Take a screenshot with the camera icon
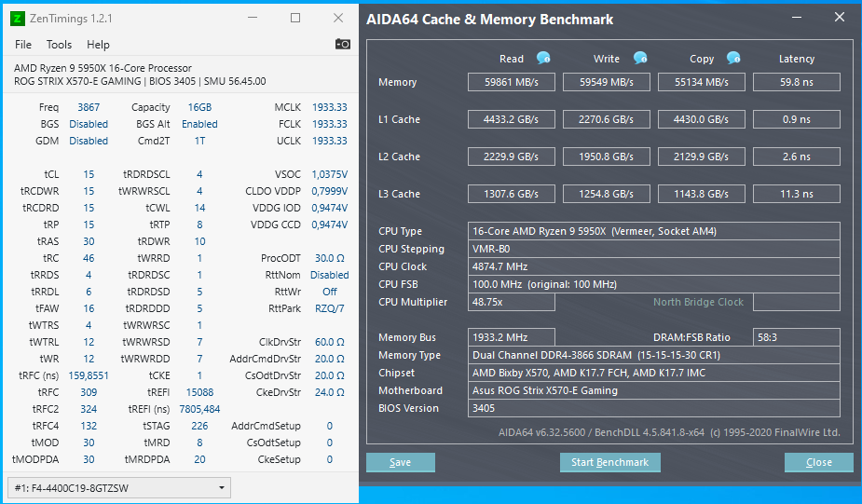 [x=343, y=44]
